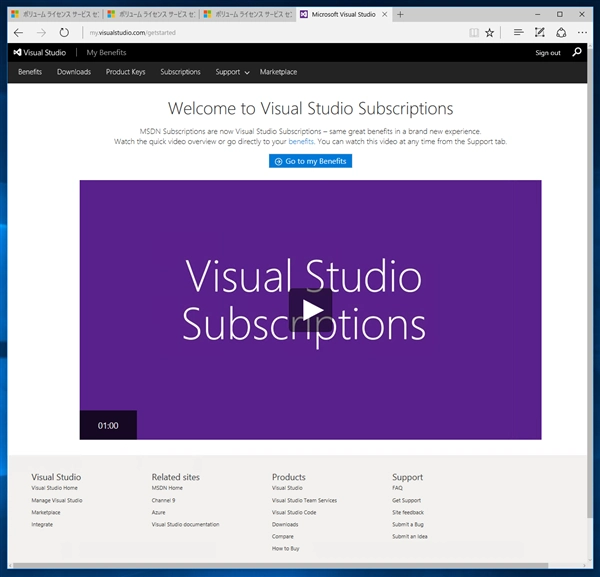The width and height of the screenshot is (600, 577).
Task: Open the Submit a Bug link
Action: tap(408, 524)
